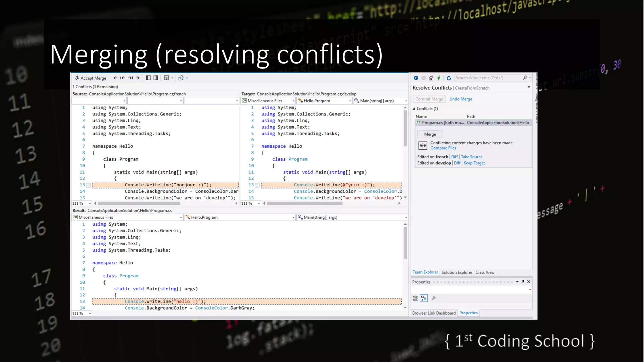644x362 pixels.
Task: Open the Browser Link Dashboard tab
Action: (434, 313)
